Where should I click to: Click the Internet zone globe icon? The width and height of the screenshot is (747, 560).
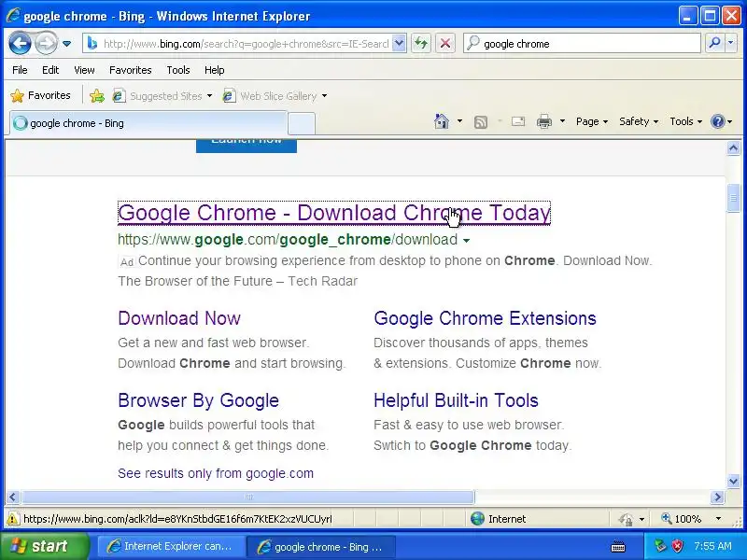pyautogui.click(x=477, y=519)
